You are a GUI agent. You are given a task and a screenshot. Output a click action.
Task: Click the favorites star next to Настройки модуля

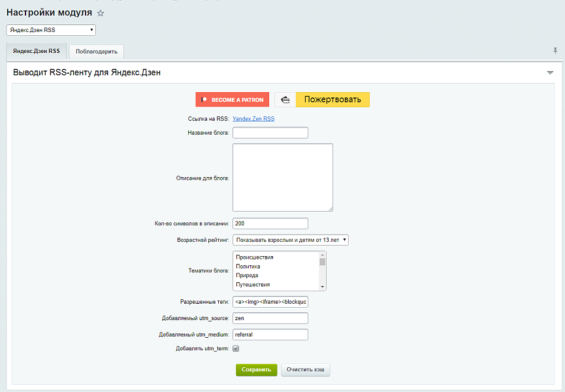click(100, 13)
